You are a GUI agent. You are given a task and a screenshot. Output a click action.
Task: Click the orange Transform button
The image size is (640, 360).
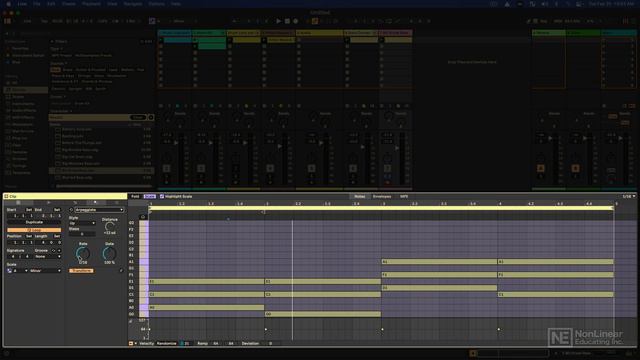point(81,271)
